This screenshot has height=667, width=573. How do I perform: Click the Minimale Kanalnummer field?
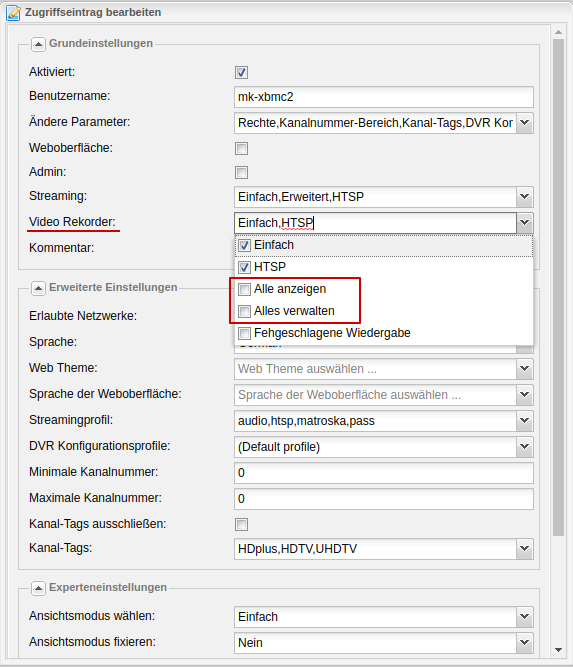[384, 473]
